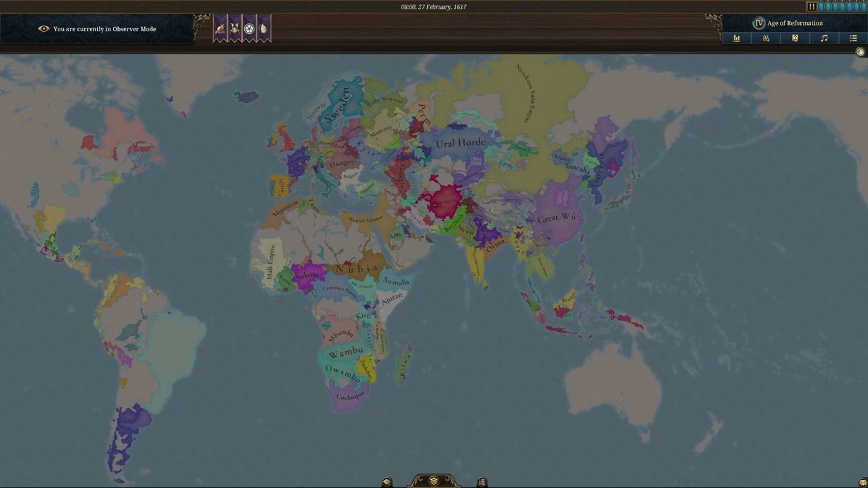Open the first purple banner alert
The image size is (868, 488).
tap(220, 28)
